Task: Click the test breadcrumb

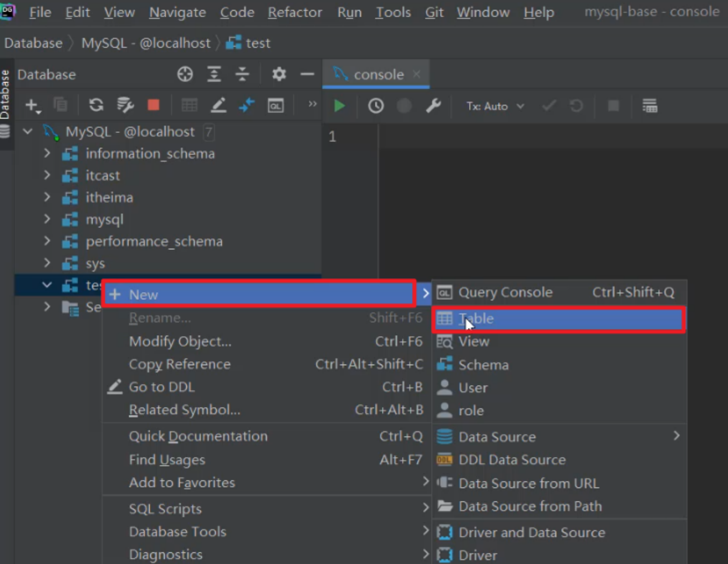Action: tap(248, 43)
